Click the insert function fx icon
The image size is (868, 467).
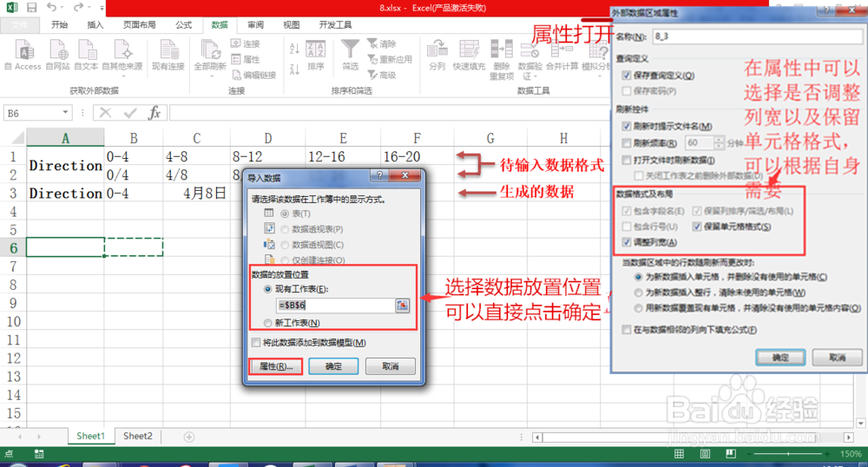coord(155,113)
